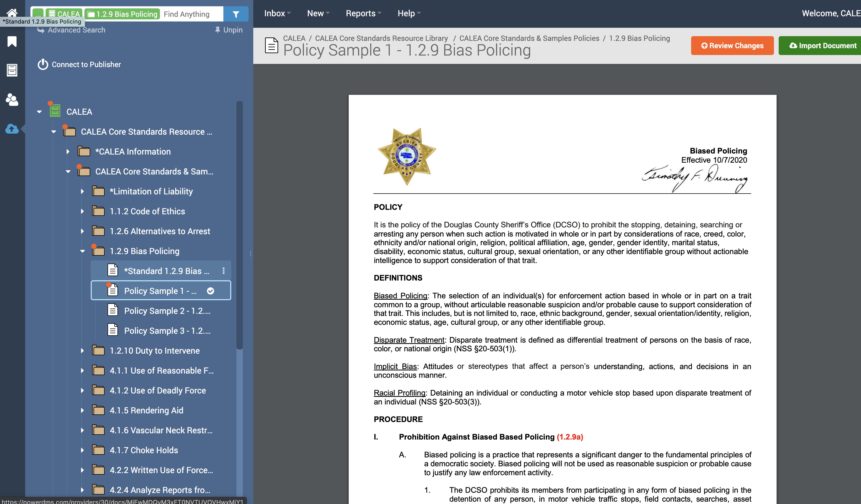The width and height of the screenshot is (861, 504).
Task: Select Policy Sample 2 - 1.2... document
Action: coord(161,311)
